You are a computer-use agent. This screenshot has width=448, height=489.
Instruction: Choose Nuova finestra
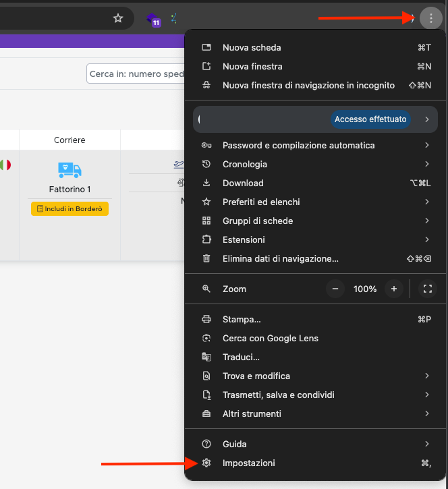click(x=315, y=66)
